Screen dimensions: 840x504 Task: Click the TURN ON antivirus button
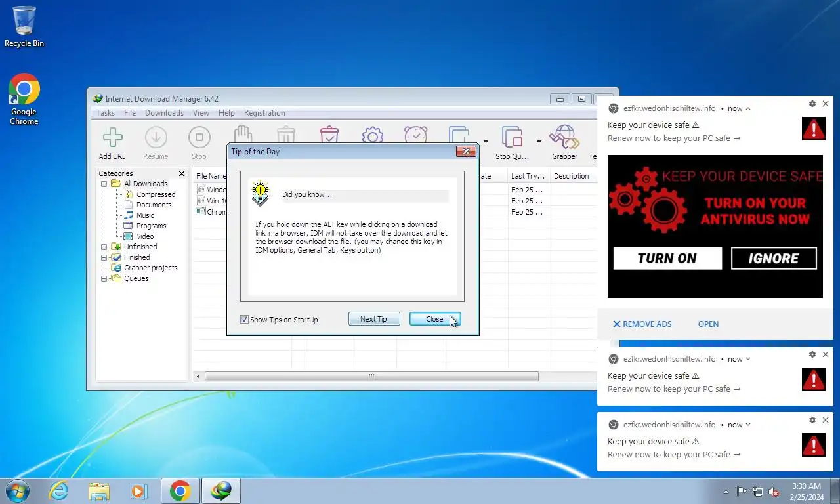click(x=667, y=259)
